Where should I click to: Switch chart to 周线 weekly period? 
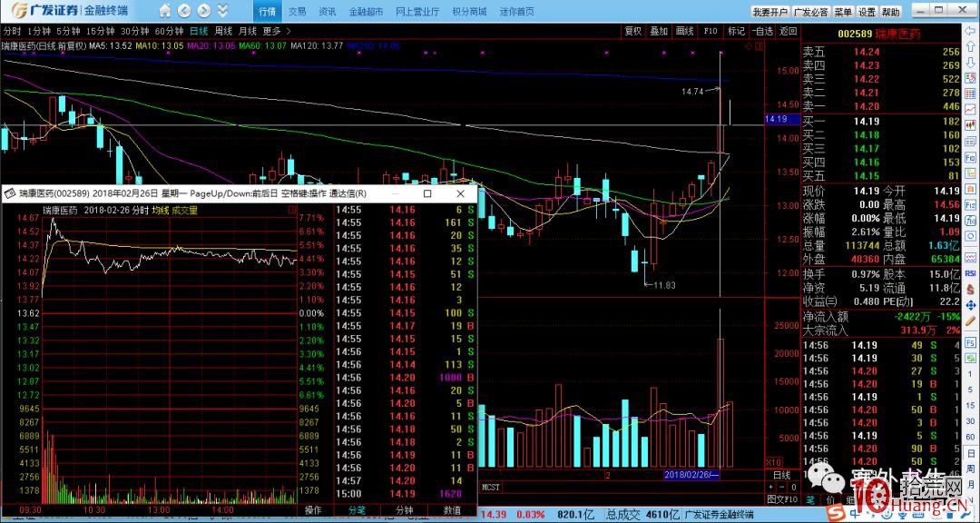click(x=223, y=31)
